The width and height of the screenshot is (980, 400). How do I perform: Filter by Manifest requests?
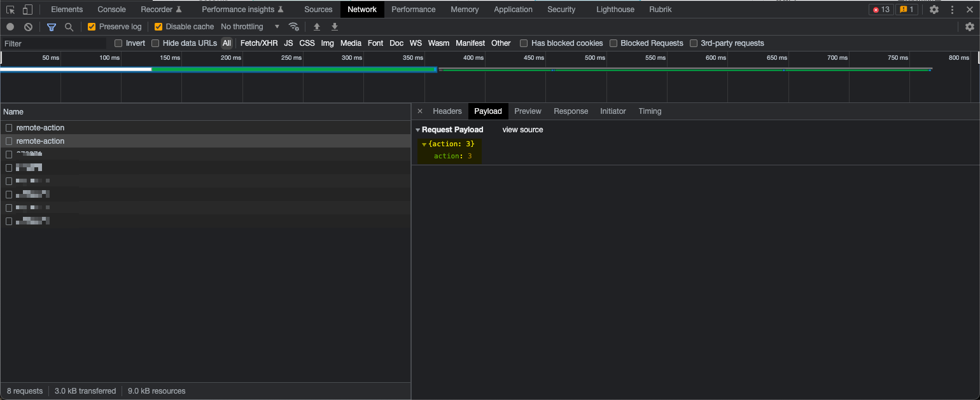pos(470,43)
